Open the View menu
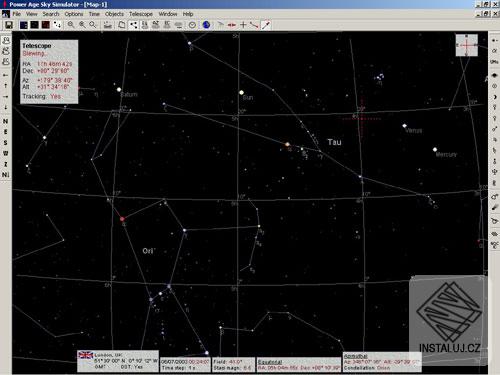This screenshot has width=500, height=375. [32, 14]
